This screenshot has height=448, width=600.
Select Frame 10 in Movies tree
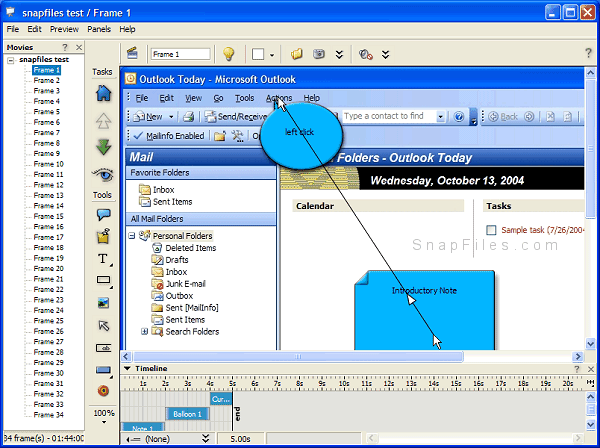(x=48, y=164)
